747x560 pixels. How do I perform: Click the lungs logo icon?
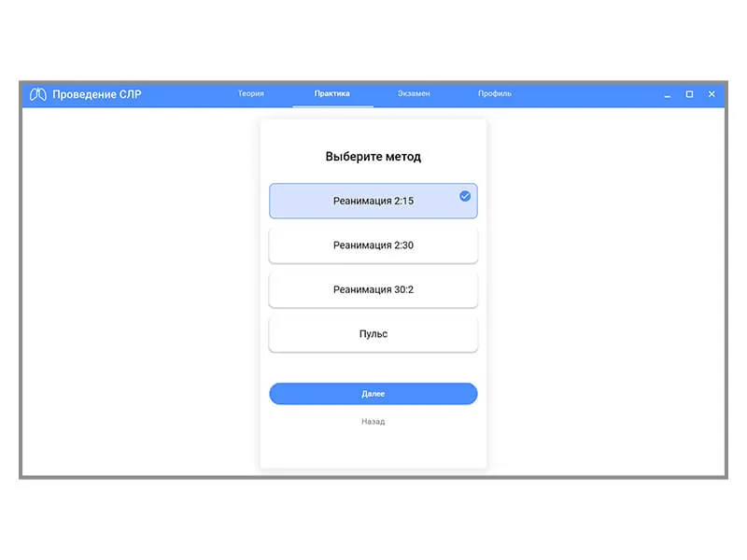37,94
